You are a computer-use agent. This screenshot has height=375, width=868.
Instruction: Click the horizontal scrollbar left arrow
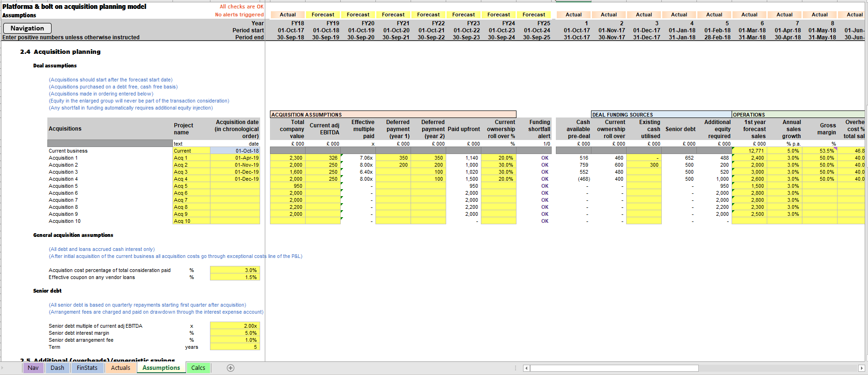[526, 368]
